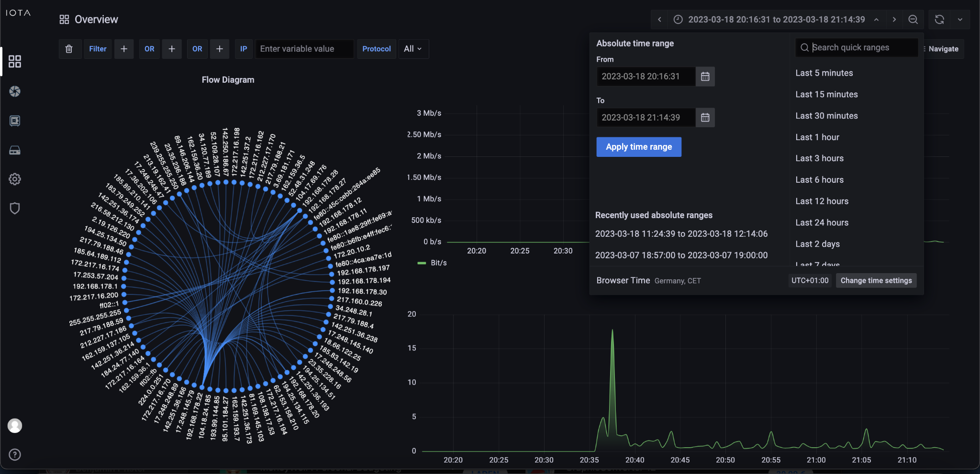This screenshot has height=474, width=980.
Task: Open the Dashboards grid icon in the sidebar
Action: click(15, 61)
